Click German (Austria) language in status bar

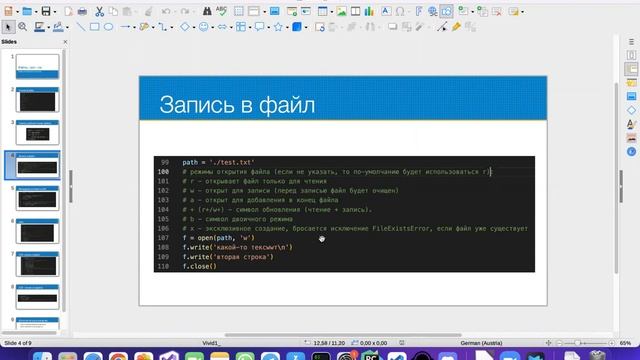pos(481,343)
